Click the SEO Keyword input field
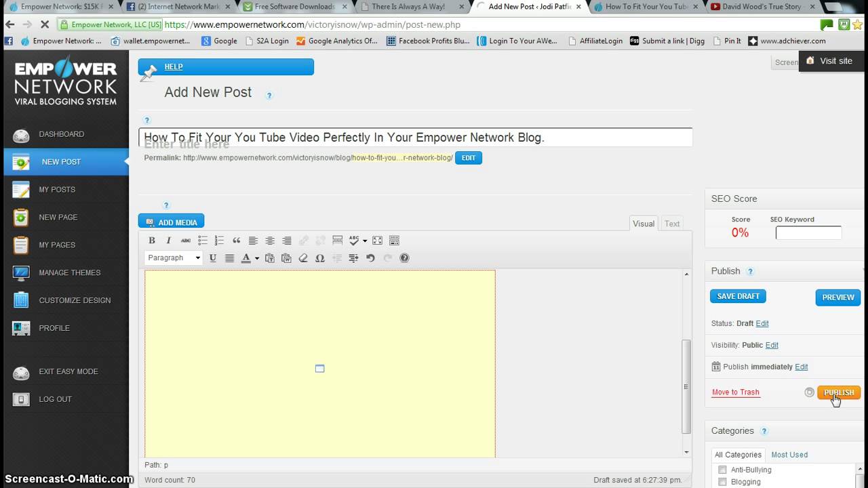 point(808,232)
